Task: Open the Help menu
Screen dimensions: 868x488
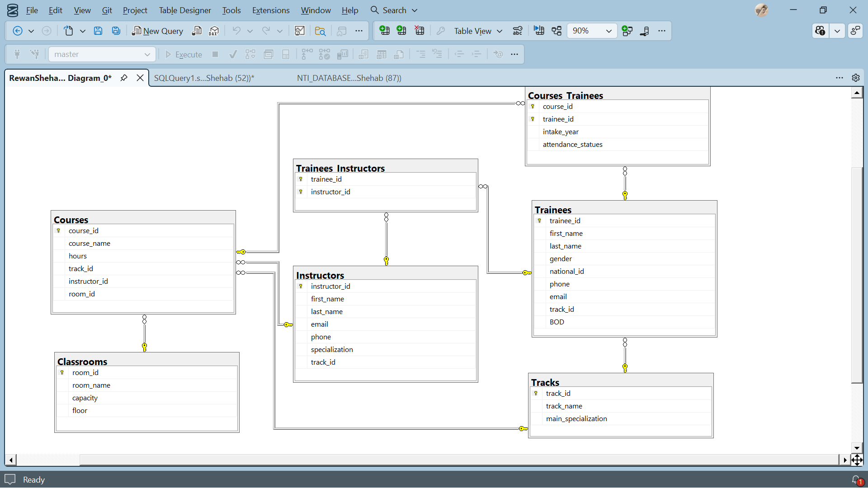Action: click(350, 10)
